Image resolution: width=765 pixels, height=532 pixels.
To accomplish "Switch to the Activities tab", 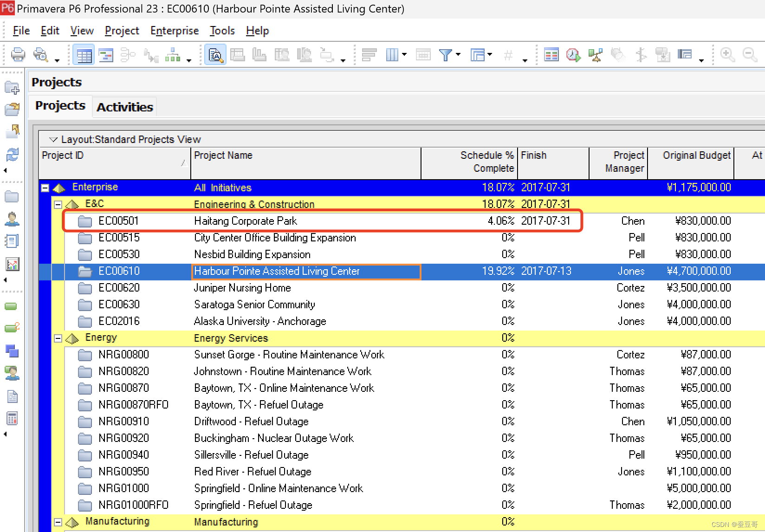I will point(125,107).
